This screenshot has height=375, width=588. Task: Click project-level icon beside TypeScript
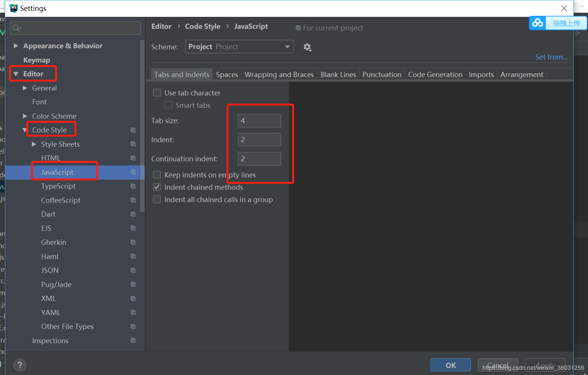click(133, 186)
